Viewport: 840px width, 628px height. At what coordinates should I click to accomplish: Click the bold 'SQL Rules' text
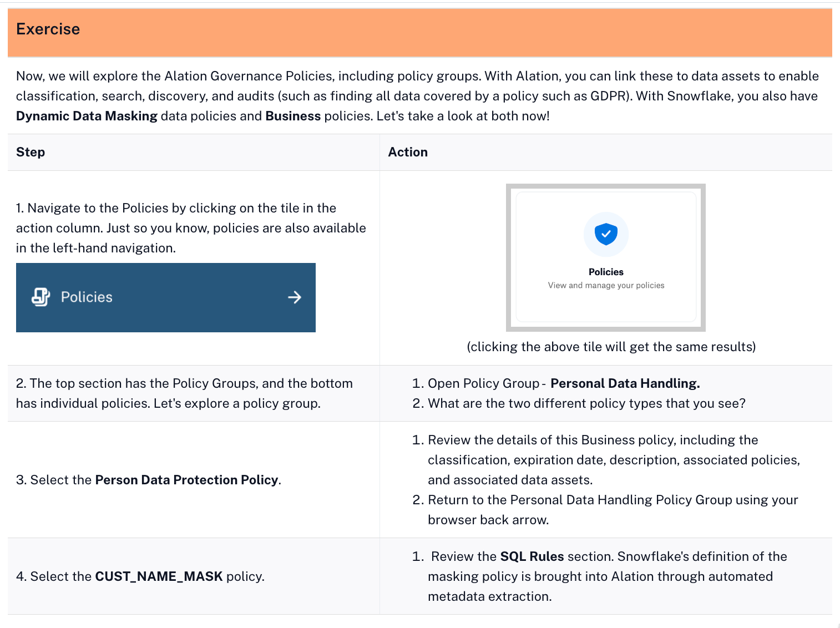click(x=532, y=556)
